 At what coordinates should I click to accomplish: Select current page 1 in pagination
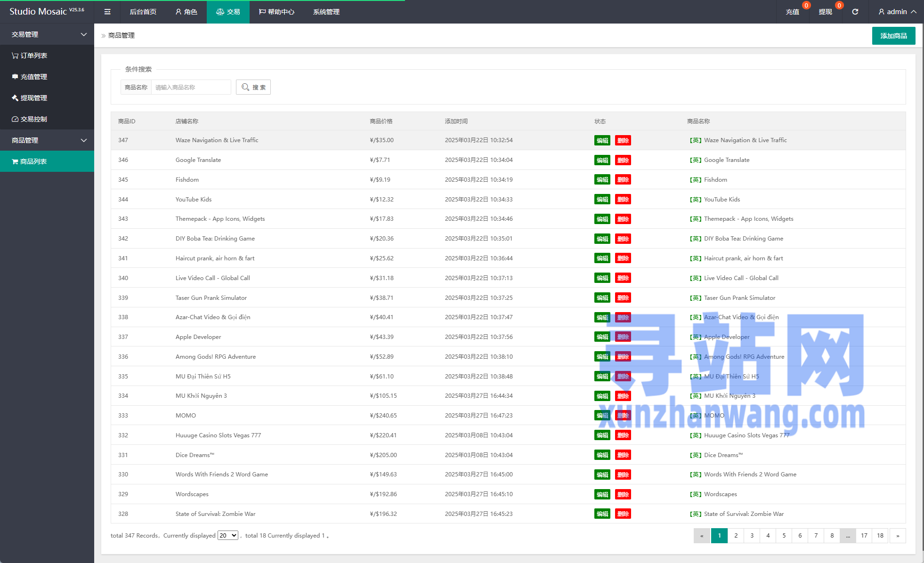pyautogui.click(x=719, y=536)
